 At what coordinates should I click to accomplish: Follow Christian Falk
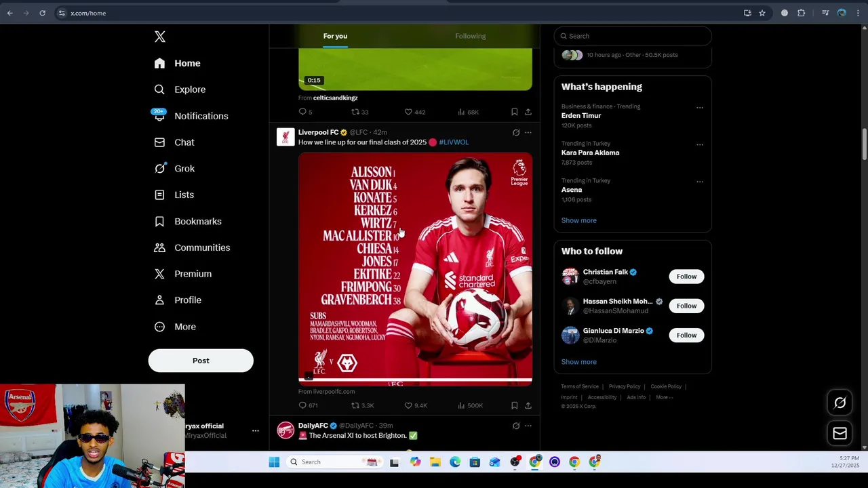click(x=686, y=277)
